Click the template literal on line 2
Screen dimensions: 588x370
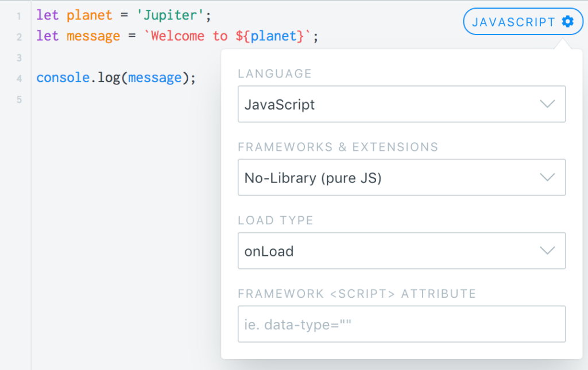(x=189, y=35)
